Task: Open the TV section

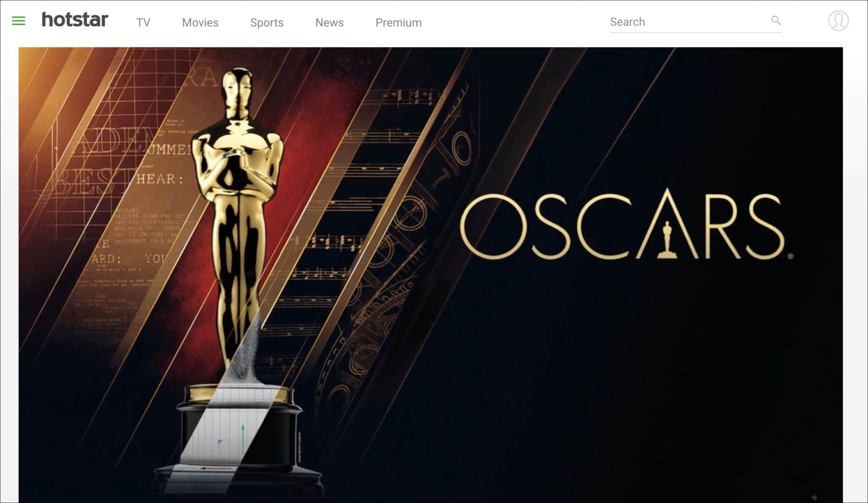Action: [143, 22]
